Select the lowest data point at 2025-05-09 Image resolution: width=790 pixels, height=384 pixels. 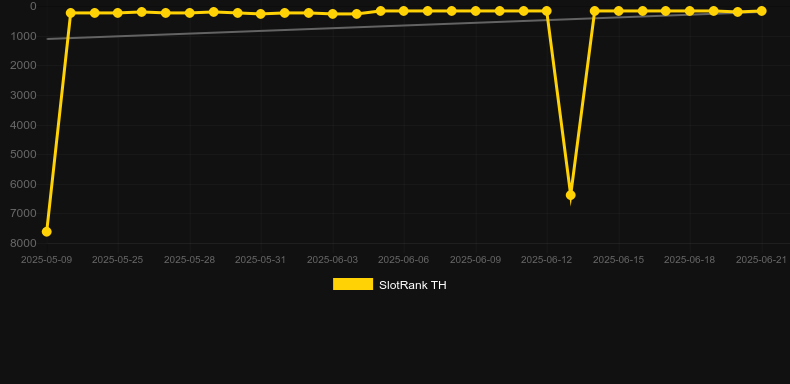point(46,232)
